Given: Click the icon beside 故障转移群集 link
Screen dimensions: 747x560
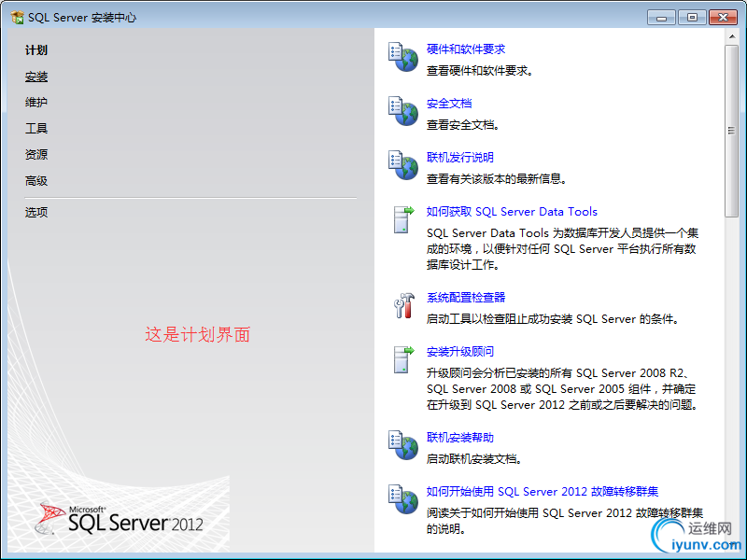Looking at the screenshot, I should point(403,499).
